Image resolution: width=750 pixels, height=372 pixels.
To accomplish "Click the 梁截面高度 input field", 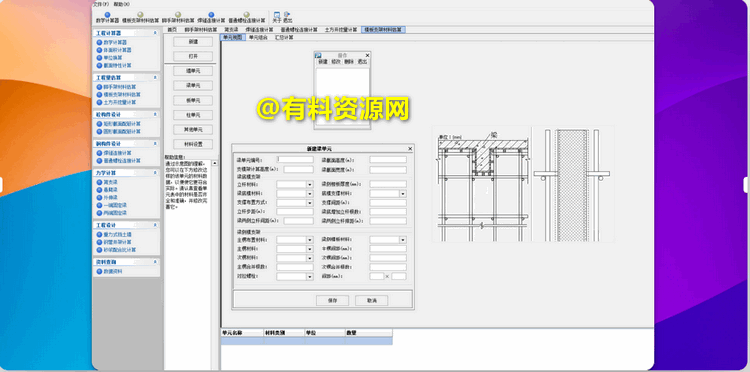I will 388,159.
